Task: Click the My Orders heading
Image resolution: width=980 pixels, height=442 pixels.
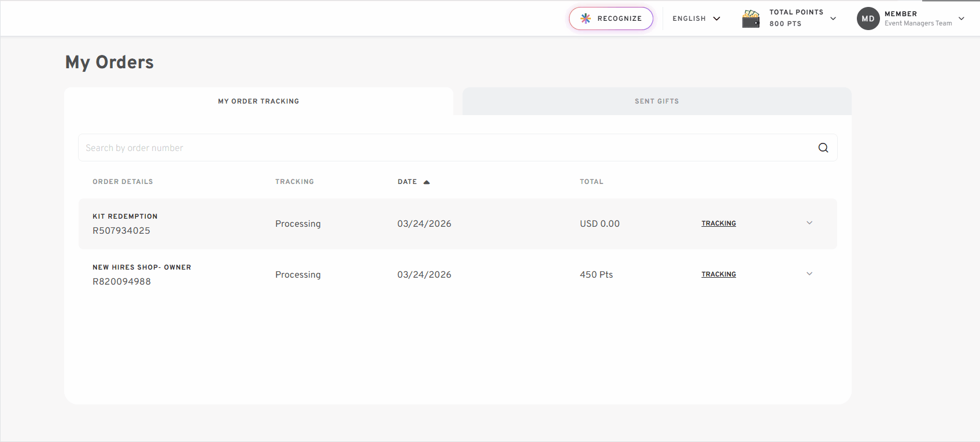Action: [x=109, y=62]
